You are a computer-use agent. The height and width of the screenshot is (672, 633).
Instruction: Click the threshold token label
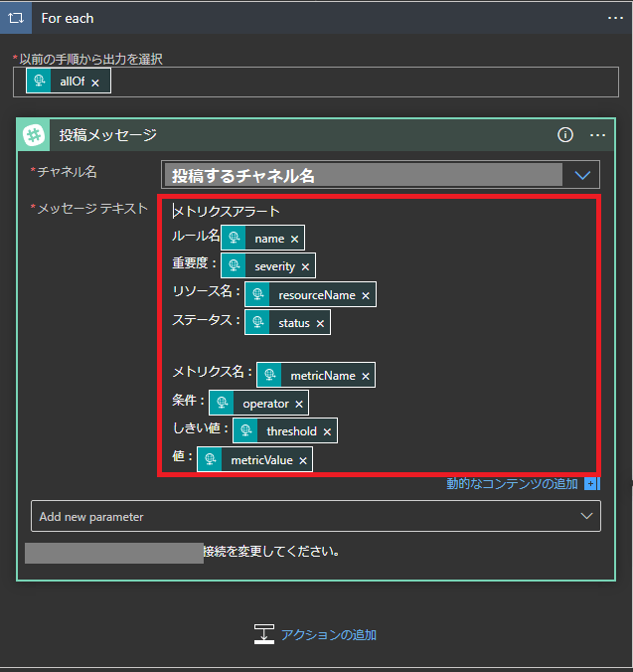[292, 431]
